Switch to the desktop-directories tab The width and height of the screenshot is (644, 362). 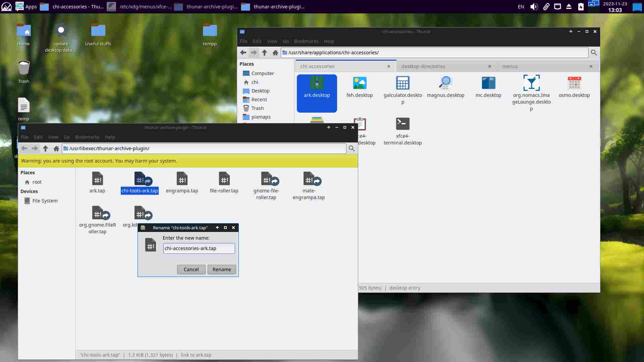point(423,66)
